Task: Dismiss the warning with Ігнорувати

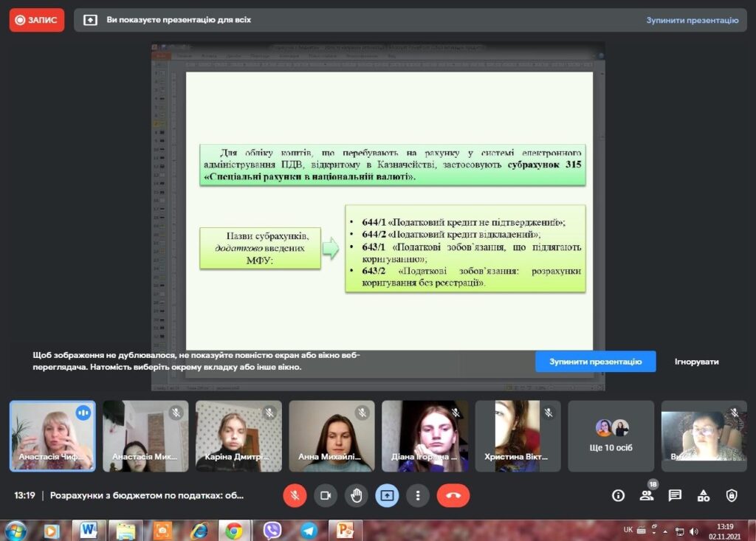Action: click(x=697, y=362)
